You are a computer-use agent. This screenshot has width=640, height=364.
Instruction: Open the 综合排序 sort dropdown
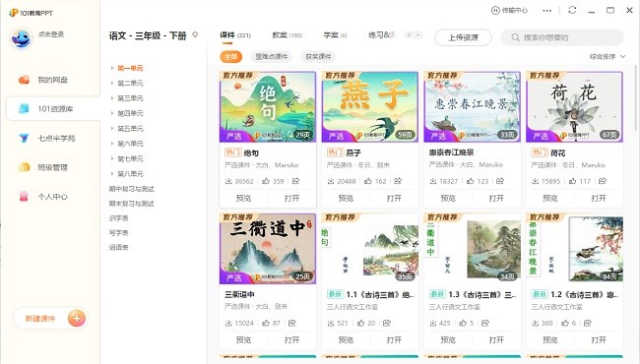click(x=608, y=57)
